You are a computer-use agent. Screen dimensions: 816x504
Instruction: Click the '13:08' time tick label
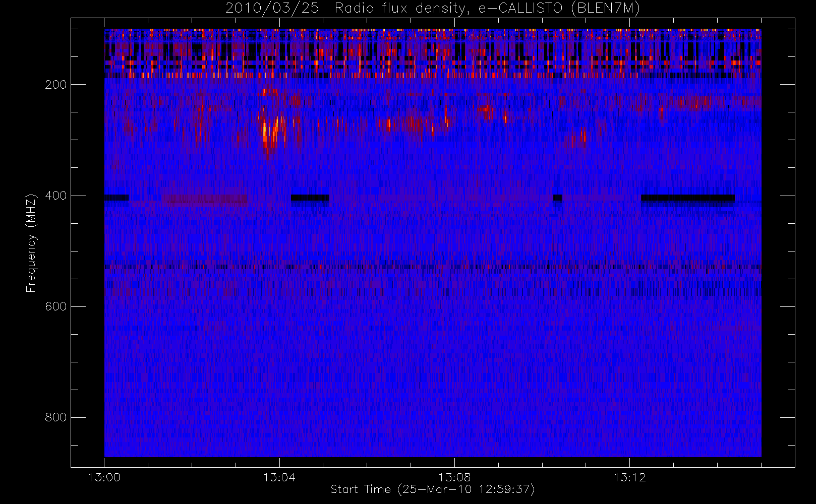454,477
